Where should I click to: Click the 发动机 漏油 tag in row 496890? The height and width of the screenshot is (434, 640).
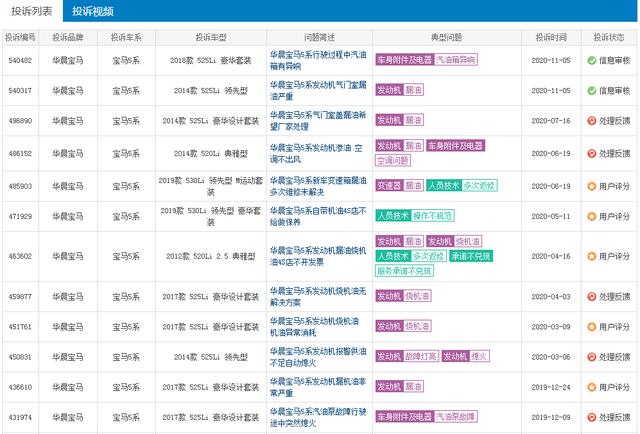(x=399, y=120)
